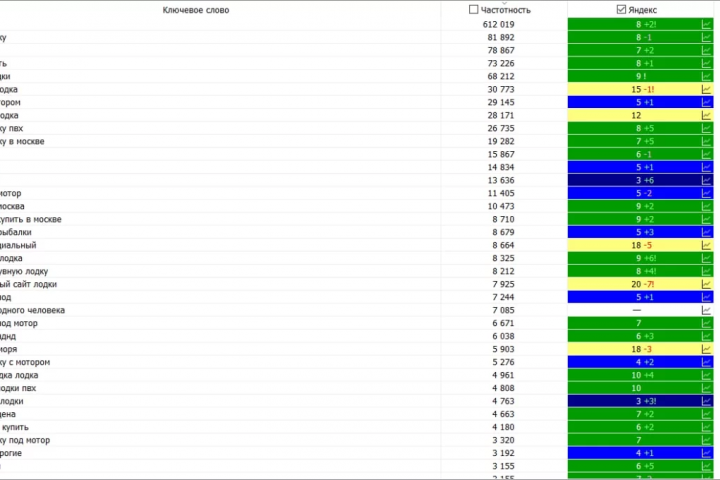Open the dynamics chart for the 15 867 row
The height and width of the screenshot is (480, 720).
coord(706,154)
